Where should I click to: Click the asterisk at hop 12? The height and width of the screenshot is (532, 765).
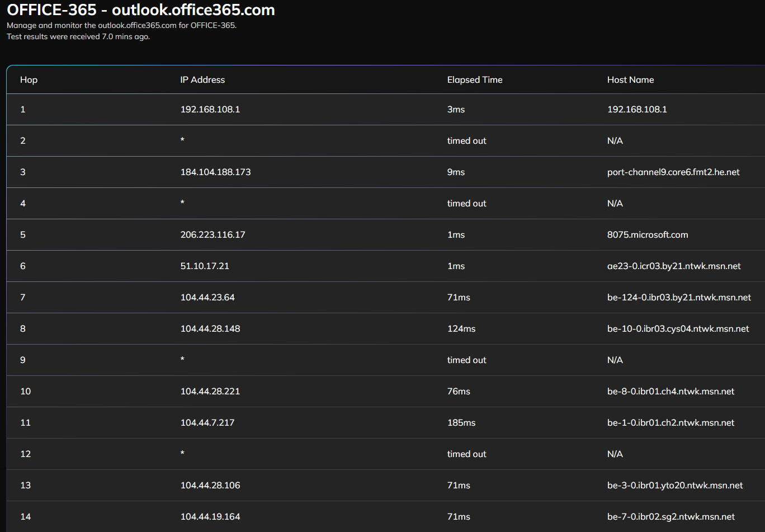(182, 454)
